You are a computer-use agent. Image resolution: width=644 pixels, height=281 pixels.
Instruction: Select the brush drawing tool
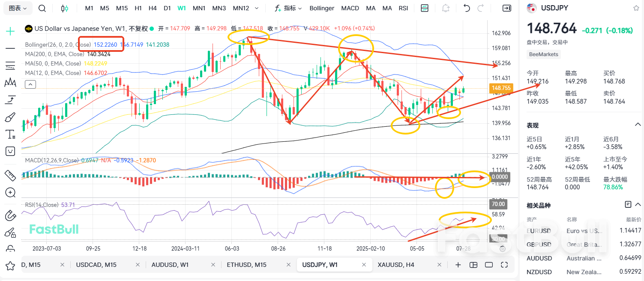[x=10, y=117]
